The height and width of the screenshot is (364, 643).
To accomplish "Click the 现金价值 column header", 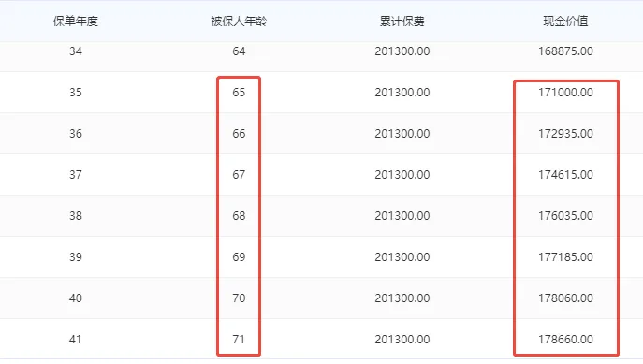I will coord(565,22).
